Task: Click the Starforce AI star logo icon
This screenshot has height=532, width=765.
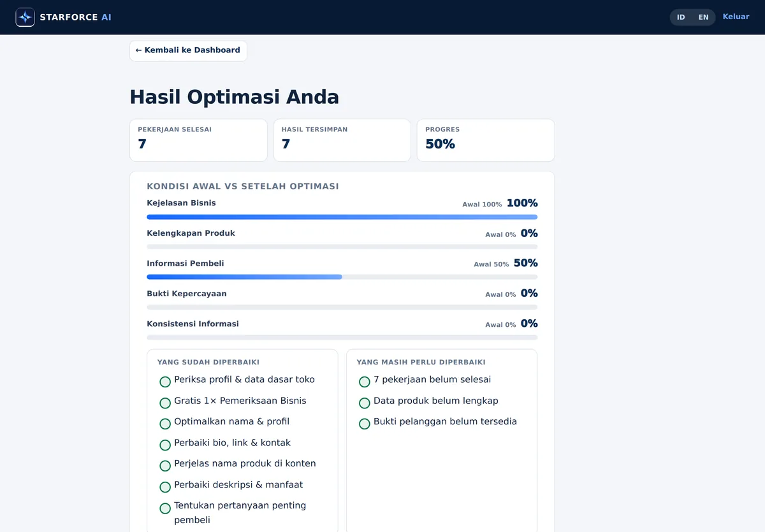Action: [25, 17]
